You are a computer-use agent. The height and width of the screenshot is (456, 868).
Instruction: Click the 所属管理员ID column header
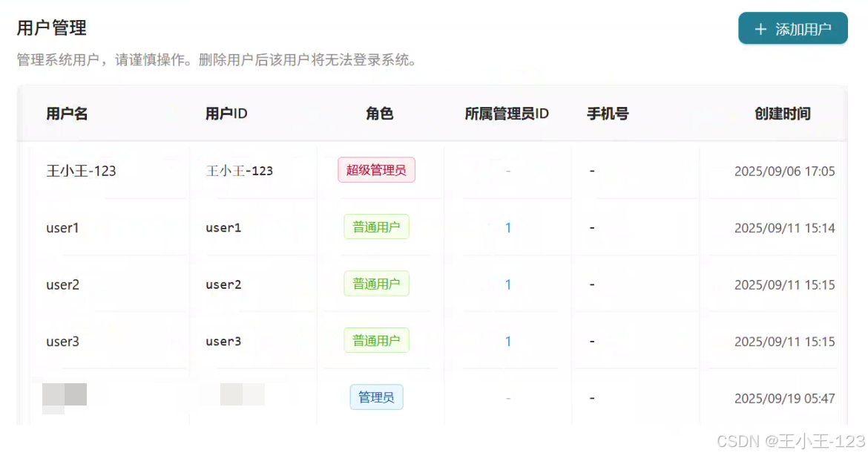click(507, 114)
